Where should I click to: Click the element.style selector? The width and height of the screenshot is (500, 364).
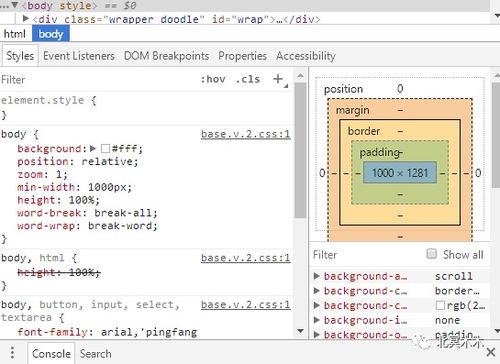[x=42, y=100]
